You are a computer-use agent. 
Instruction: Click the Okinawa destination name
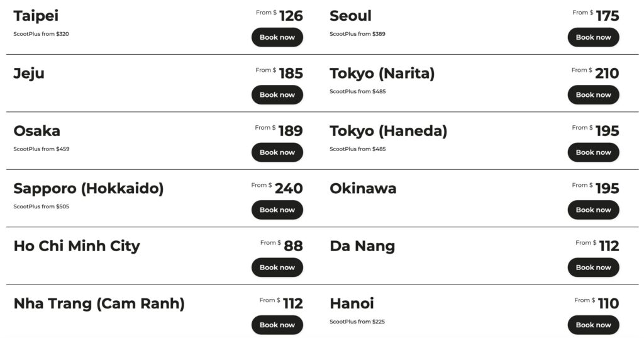[x=363, y=189]
